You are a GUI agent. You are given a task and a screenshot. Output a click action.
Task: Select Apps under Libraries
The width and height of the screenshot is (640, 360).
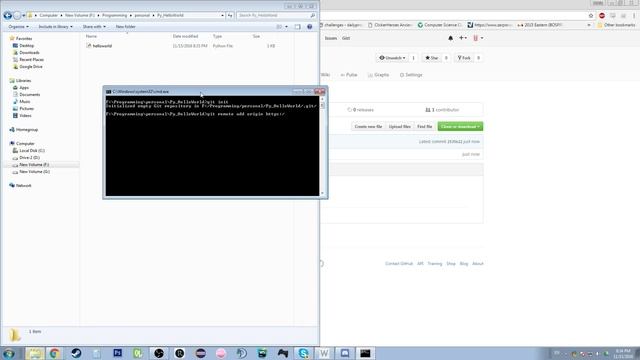tap(24, 88)
